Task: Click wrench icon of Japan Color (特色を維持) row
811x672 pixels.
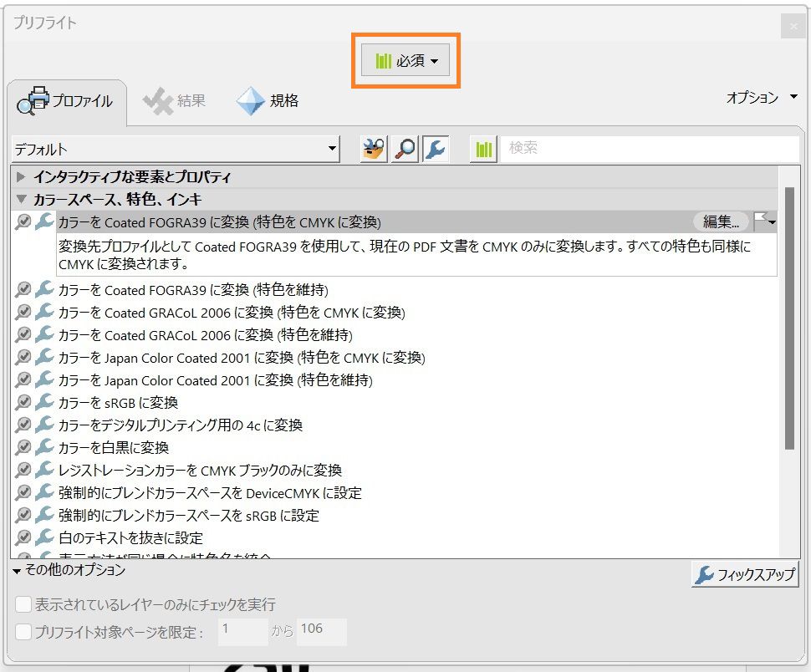Action: 44,379
